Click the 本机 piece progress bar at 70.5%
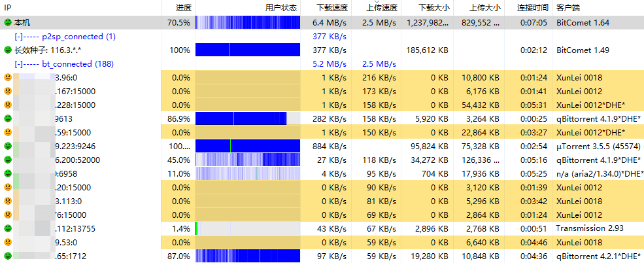The width and height of the screenshot is (644, 263). click(248, 22)
